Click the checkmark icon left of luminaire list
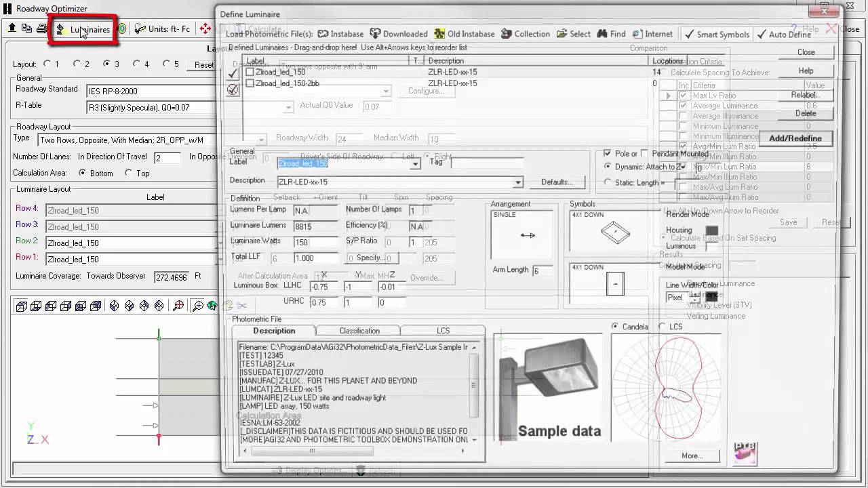This screenshot has height=488, width=868. click(x=233, y=73)
